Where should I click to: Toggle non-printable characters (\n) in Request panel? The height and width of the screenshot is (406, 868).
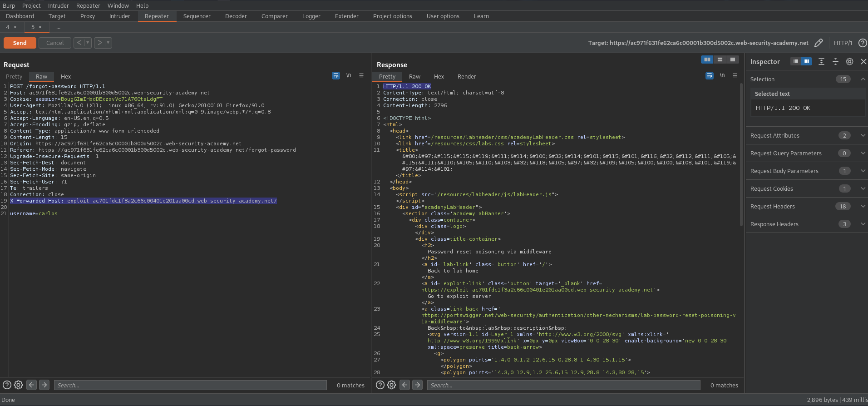349,75
